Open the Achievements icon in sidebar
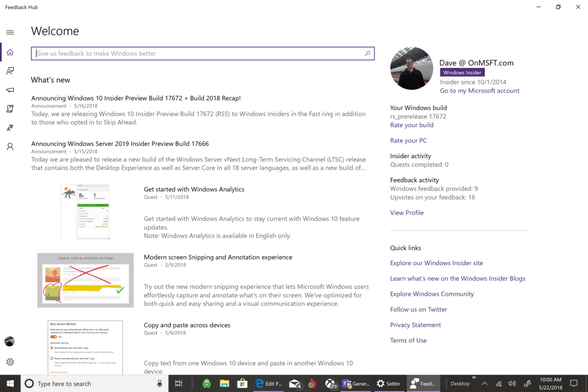Image resolution: width=588 pixels, height=392 pixels. pos(10,128)
